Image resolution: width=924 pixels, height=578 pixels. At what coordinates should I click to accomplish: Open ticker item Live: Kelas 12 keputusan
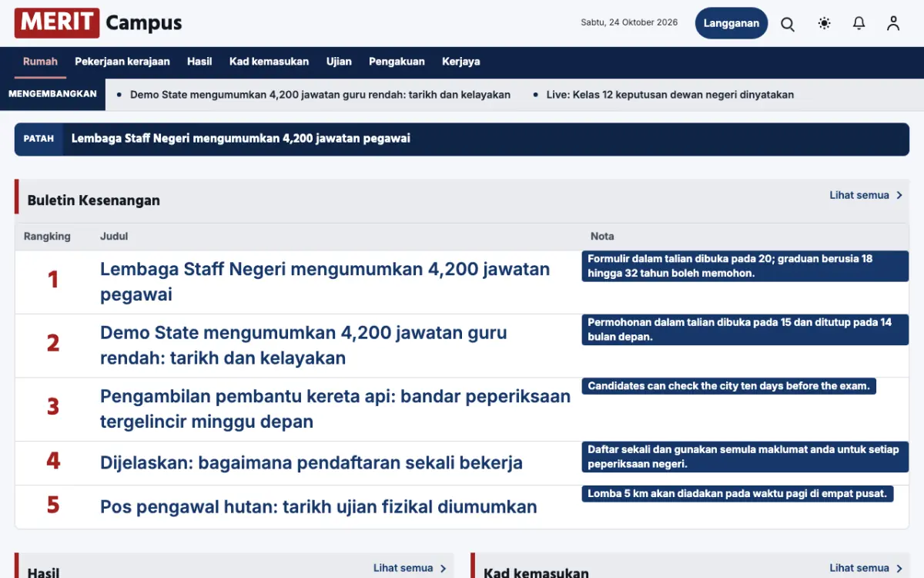click(x=670, y=95)
